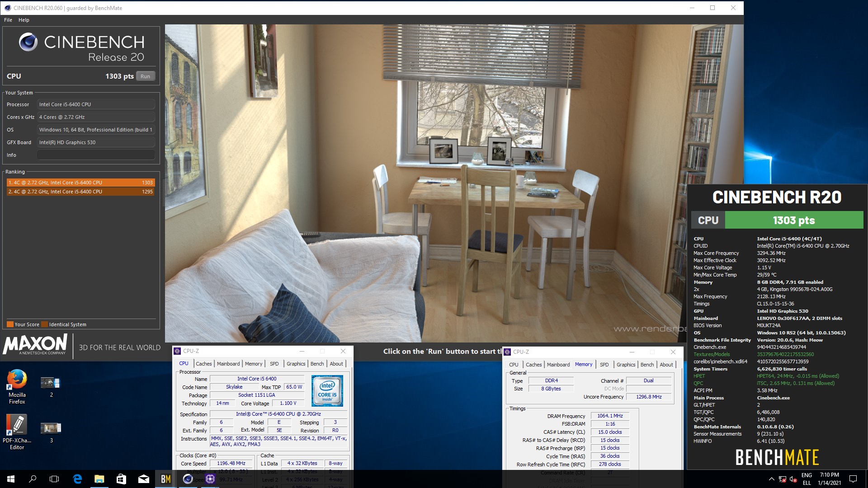The height and width of the screenshot is (488, 868).
Task: Click GFX Board field value
Action: 96,142
